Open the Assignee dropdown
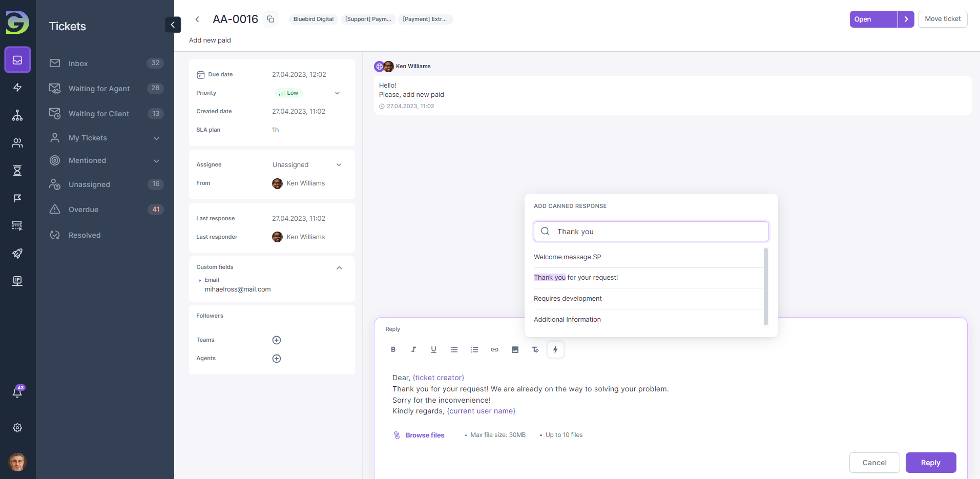The height and width of the screenshot is (479, 980). pyautogui.click(x=338, y=165)
